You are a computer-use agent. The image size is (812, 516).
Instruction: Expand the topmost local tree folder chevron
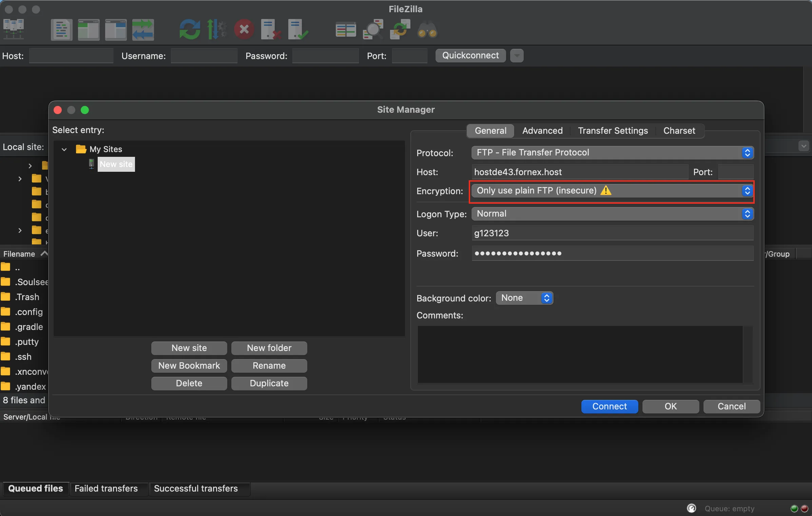pyautogui.click(x=30, y=166)
